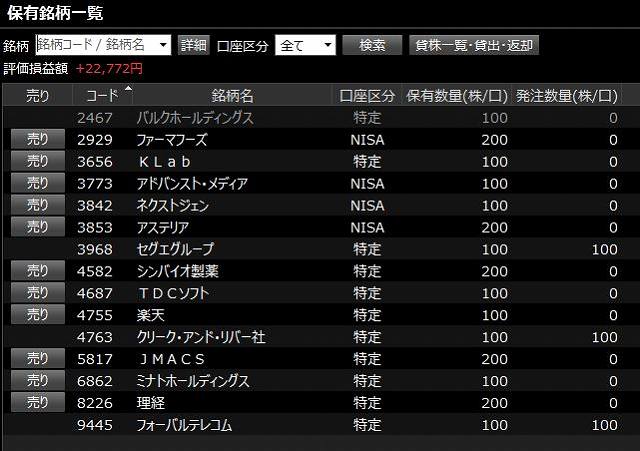Select クリーク・アンド・リバー社 name
The height and width of the screenshot is (451, 640).
coord(201,337)
